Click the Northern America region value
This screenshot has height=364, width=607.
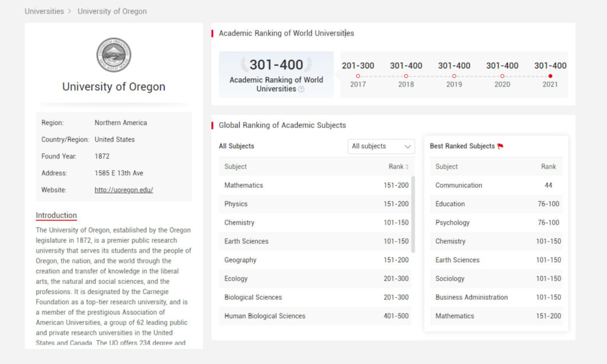point(121,123)
